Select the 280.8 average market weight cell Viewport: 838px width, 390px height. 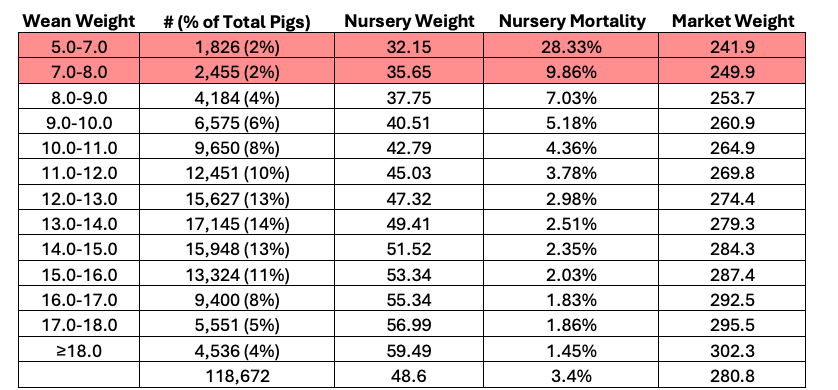(732, 375)
